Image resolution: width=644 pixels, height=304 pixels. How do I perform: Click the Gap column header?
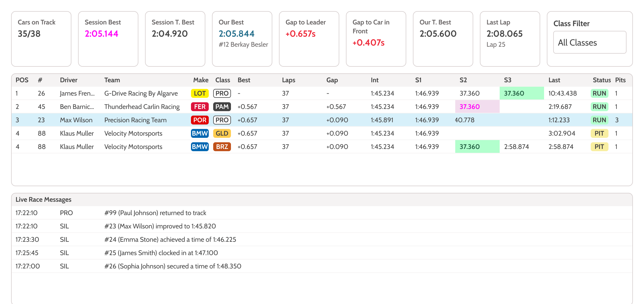point(332,80)
